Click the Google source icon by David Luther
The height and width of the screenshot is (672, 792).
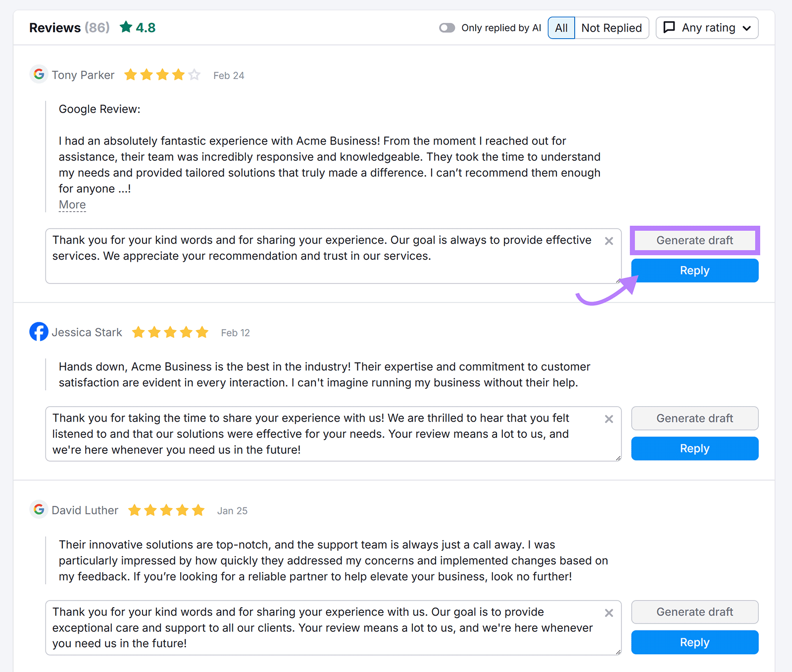tap(39, 510)
